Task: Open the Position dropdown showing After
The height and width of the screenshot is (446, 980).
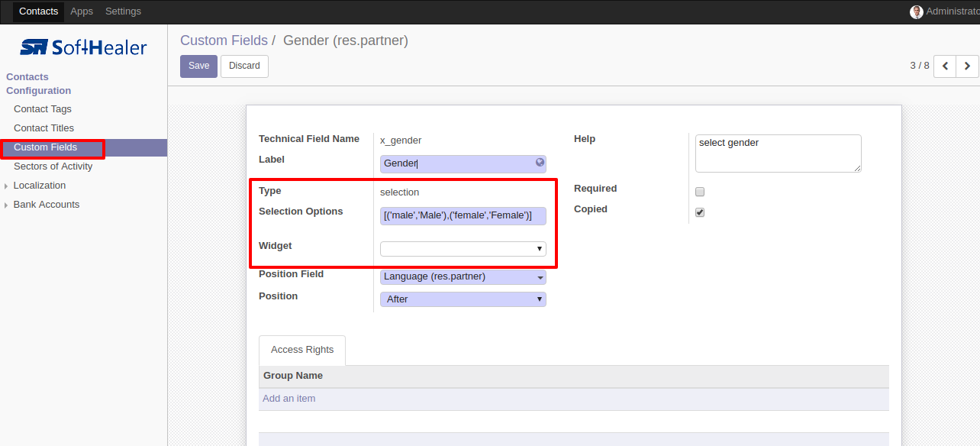Action: (x=463, y=299)
